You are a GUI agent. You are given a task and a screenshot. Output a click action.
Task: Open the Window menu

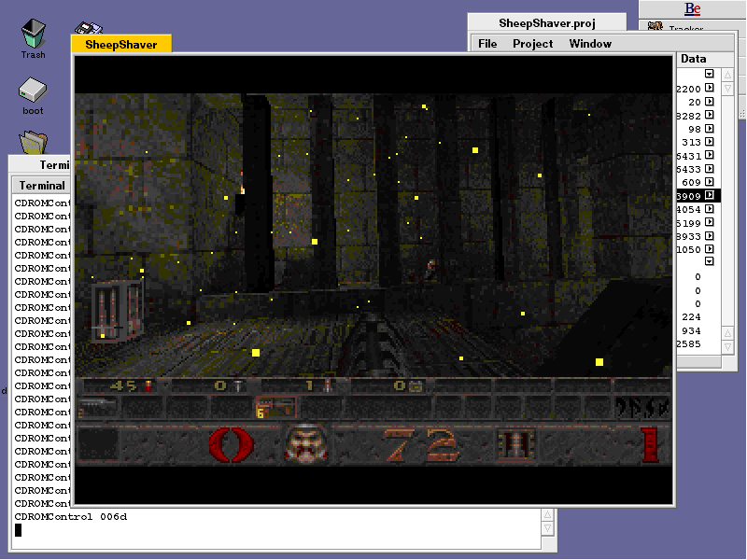coord(590,44)
